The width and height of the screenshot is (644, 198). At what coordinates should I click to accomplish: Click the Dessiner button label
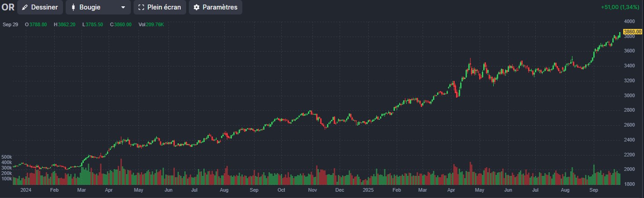click(x=44, y=7)
